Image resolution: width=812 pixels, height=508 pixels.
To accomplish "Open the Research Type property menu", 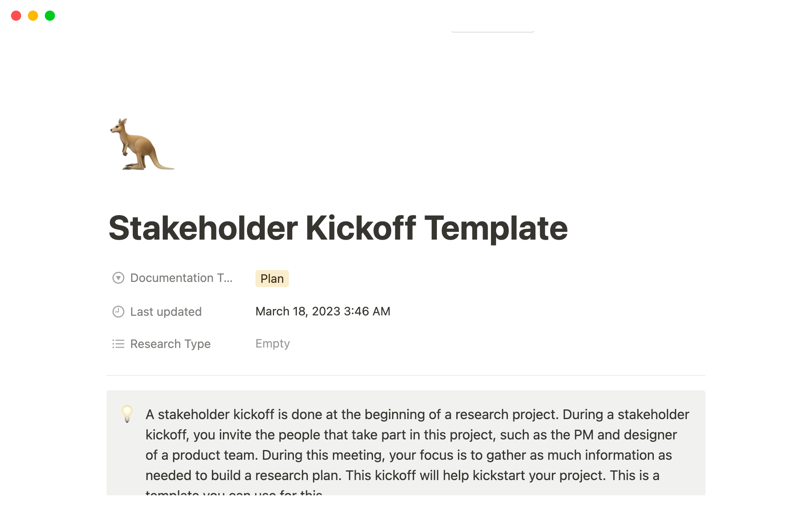I will [170, 344].
